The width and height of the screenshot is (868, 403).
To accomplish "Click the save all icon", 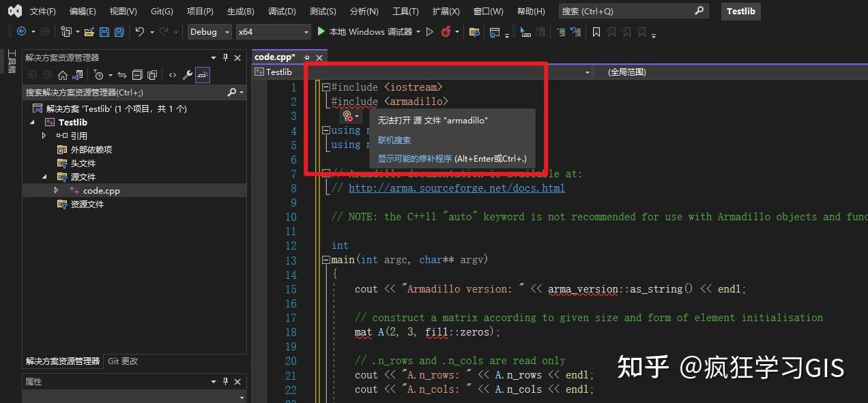I will tap(119, 32).
